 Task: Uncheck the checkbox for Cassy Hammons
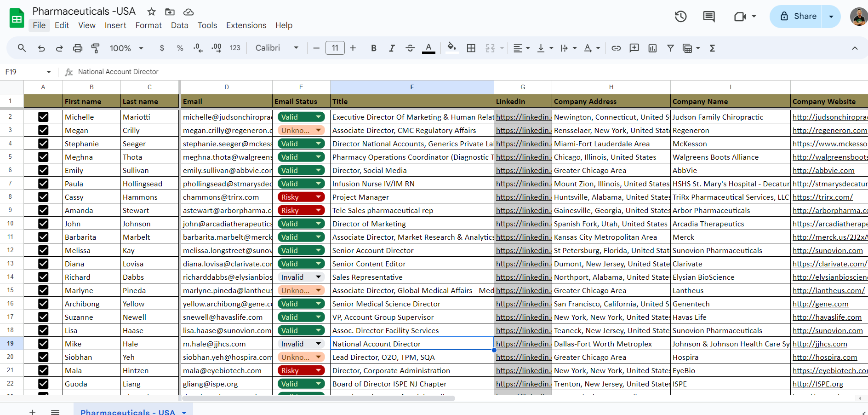[43, 197]
